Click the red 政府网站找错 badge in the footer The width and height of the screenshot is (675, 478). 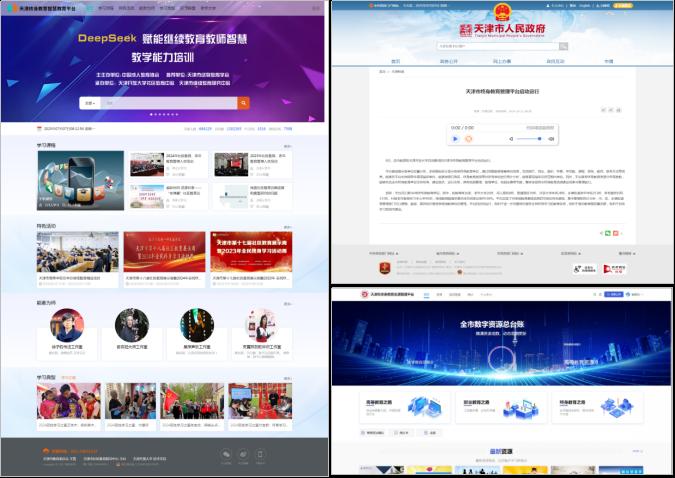pyautogui.click(x=614, y=269)
